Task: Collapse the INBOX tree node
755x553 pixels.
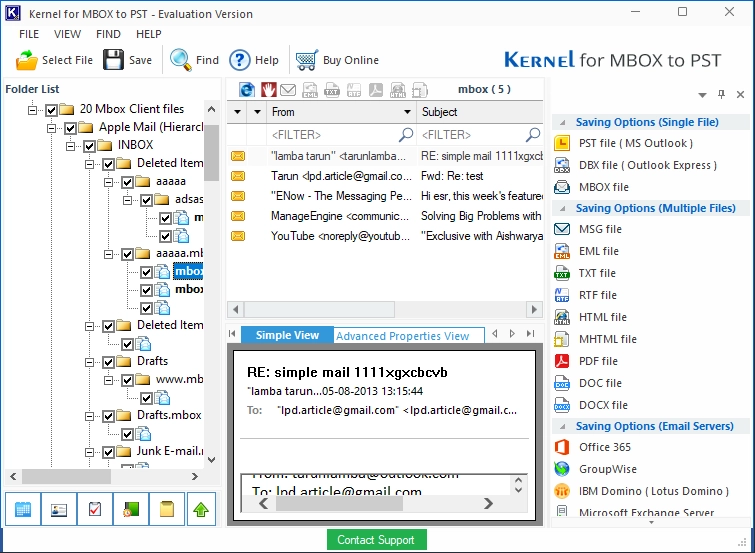Action: (x=70, y=146)
